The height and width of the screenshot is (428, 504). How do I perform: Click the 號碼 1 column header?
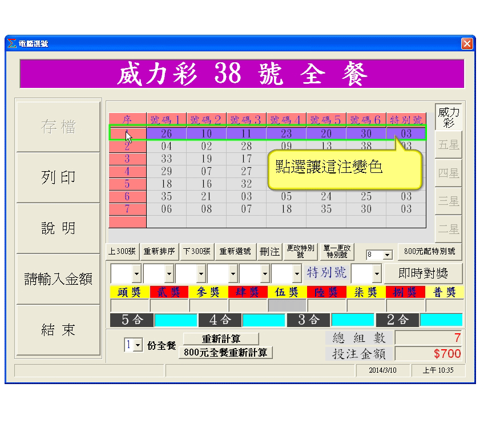pyautogui.click(x=166, y=120)
